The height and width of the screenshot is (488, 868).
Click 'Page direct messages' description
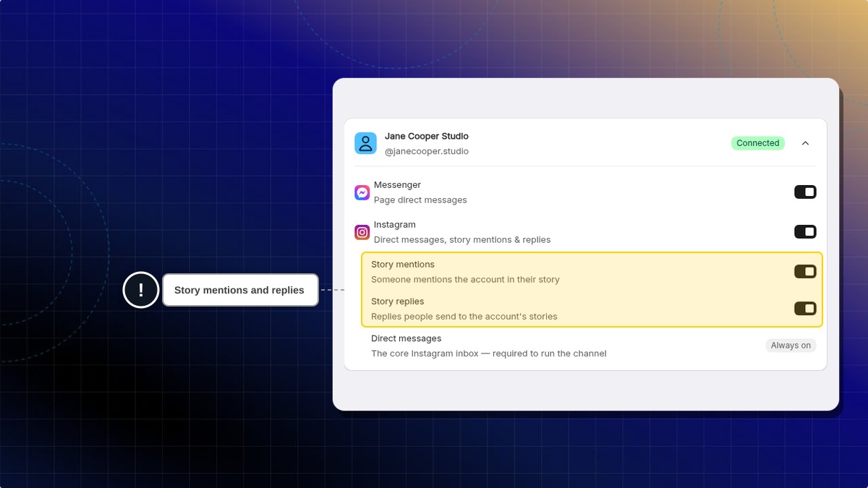coord(420,200)
